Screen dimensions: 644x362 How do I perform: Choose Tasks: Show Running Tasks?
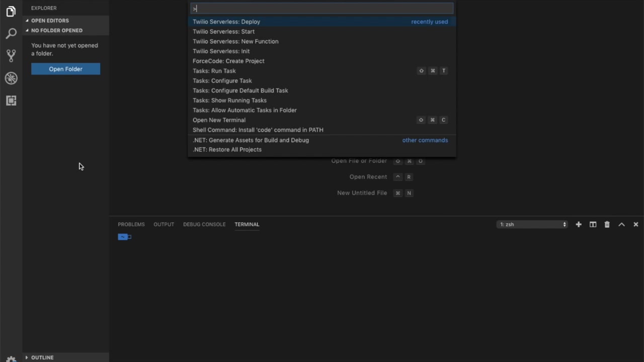click(322, 100)
